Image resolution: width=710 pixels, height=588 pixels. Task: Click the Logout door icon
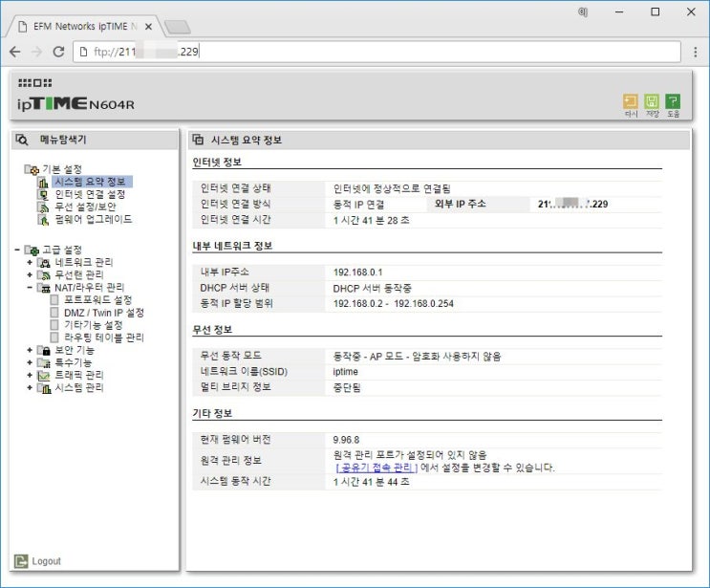click(21, 561)
